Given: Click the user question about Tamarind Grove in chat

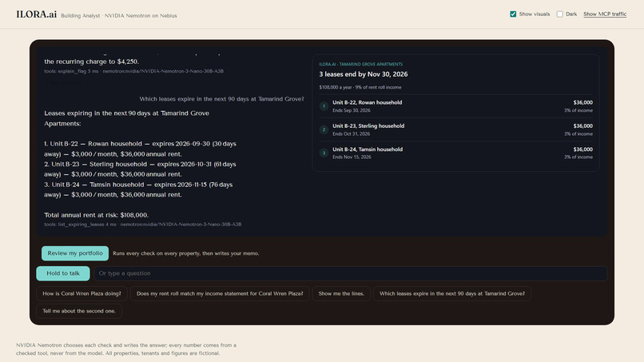Looking at the screenshot, I should 222,99.
